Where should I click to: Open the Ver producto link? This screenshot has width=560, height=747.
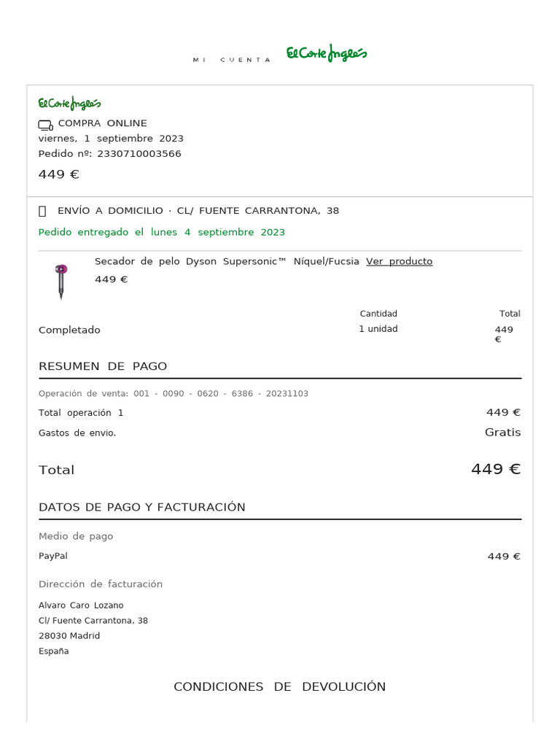point(399,261)
